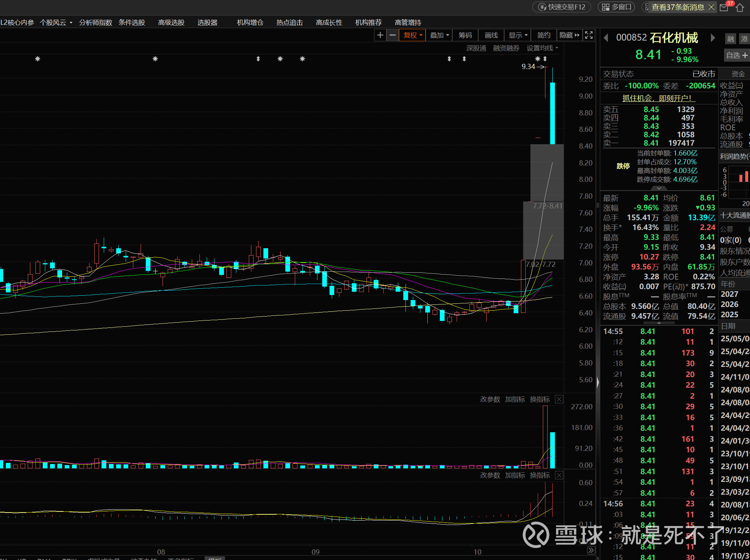Click the zoom in plus chart button
The width and height of the screenshot is (750, 560).
[380, 35]
